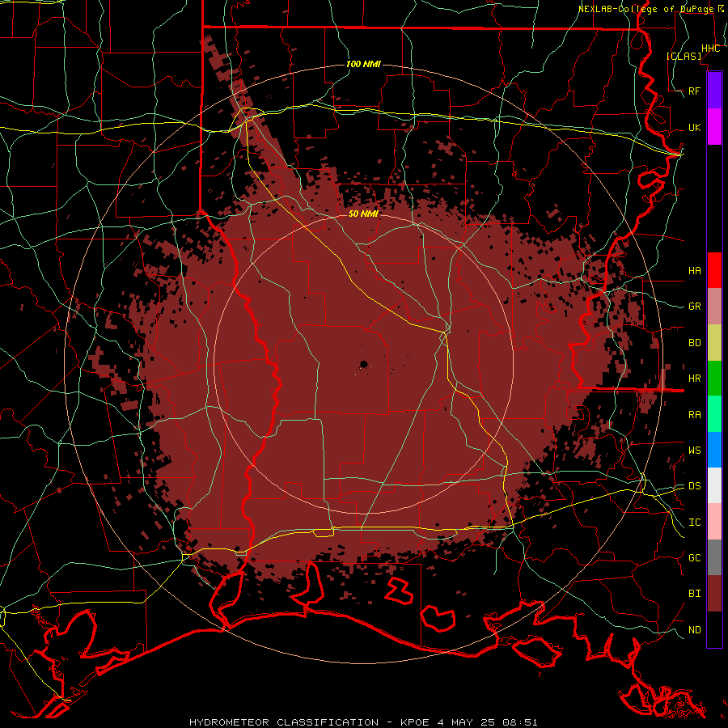This screenshot has width=728, height=728.
Task: Click the GR pink legend swatch
Action: (714, 306)
